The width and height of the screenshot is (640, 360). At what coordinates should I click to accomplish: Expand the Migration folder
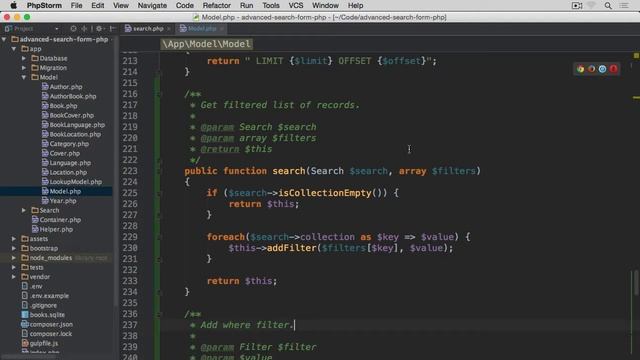tap(24, 68)
